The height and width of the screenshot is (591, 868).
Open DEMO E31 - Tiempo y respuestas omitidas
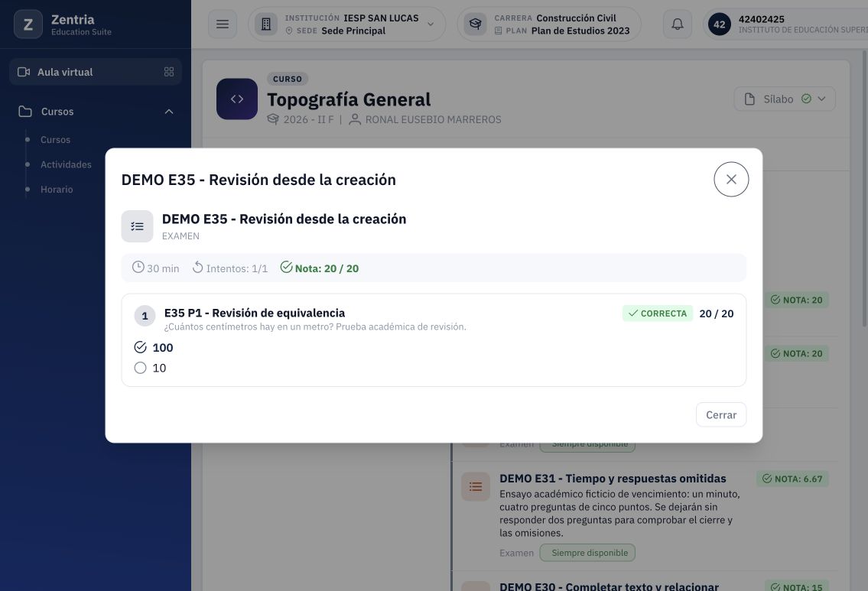pyautogui.click(x=613, y=479)
